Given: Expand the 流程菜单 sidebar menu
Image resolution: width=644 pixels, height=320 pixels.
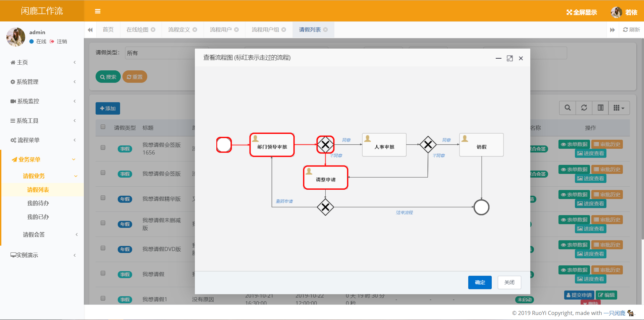Looking at the screenshot, I should tap(42, 140).
